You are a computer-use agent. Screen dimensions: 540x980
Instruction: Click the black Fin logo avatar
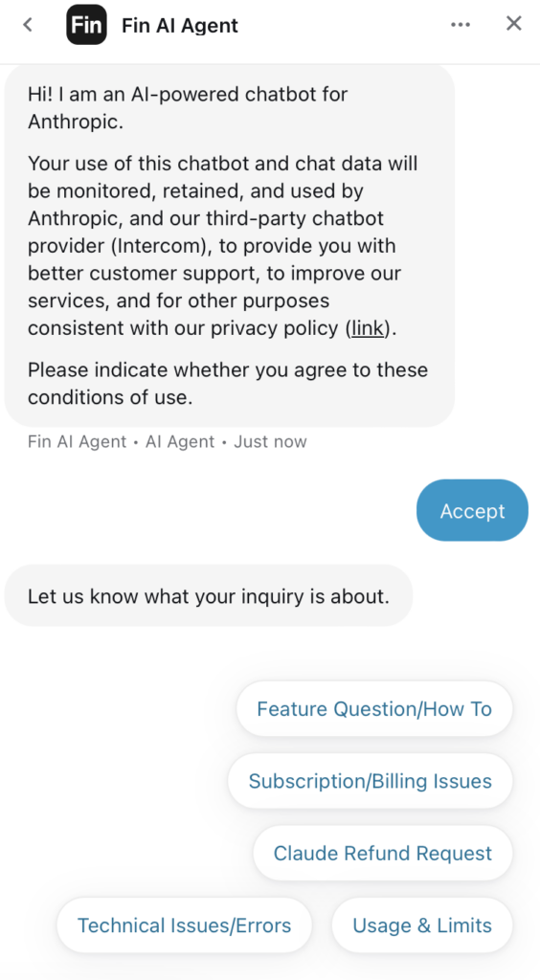86,25
